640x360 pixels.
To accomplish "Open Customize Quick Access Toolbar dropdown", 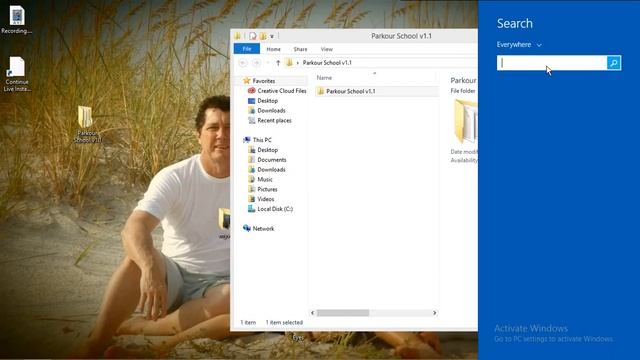I will [272, 36].
